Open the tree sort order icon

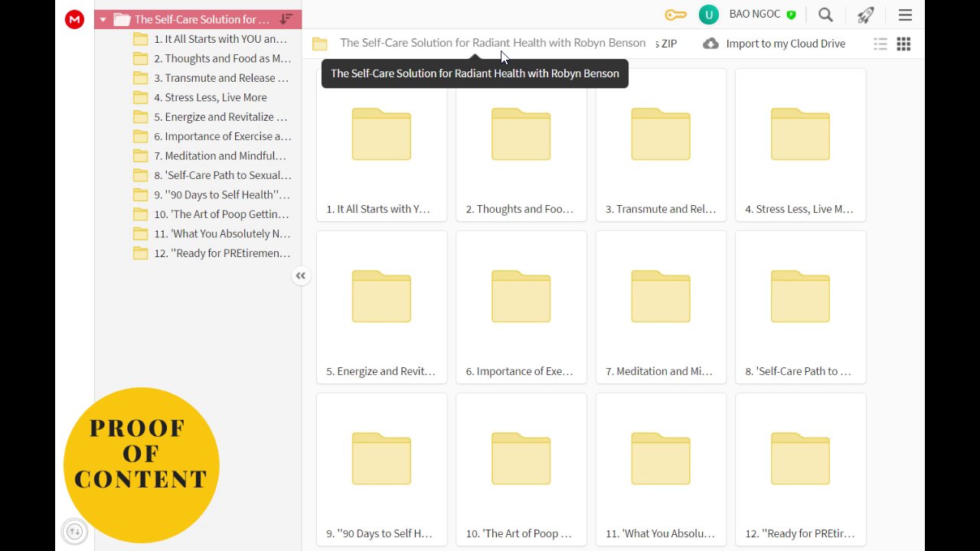pyautogui.click(x=286, y=19)
